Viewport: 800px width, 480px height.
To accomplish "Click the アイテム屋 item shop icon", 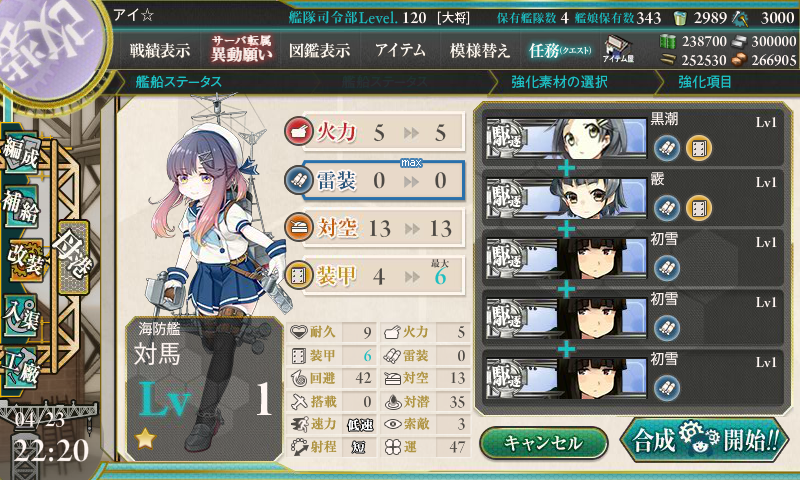I will click(617, 50).
